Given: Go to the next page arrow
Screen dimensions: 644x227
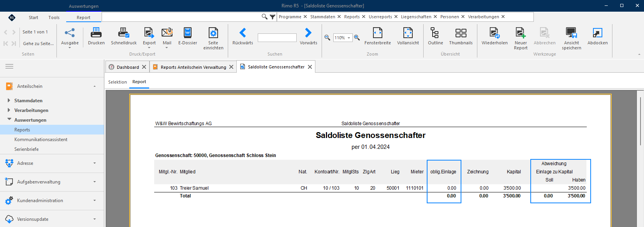Looking at the screenshot, I should 14,32.
